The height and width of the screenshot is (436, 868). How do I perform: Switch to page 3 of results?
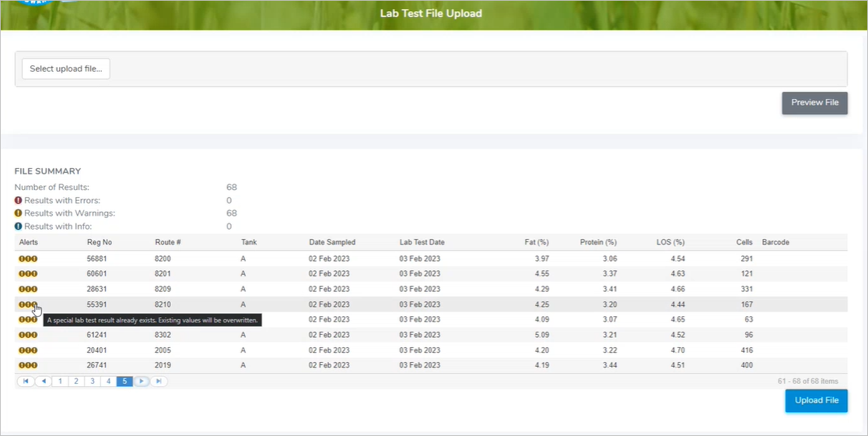pos(92,381)
